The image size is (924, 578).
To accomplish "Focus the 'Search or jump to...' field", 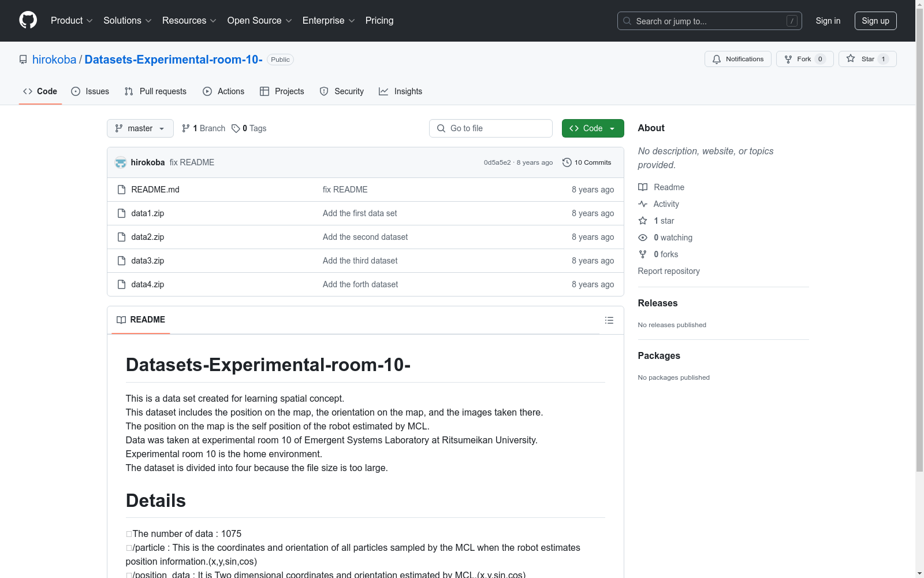I will (710, 21).
